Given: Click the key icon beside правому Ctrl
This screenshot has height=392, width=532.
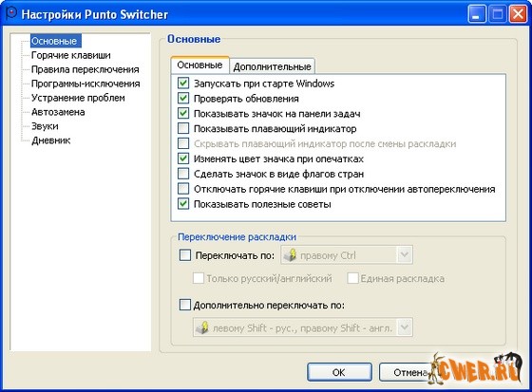Looking at the screenshot, I should tap(290, 255).
